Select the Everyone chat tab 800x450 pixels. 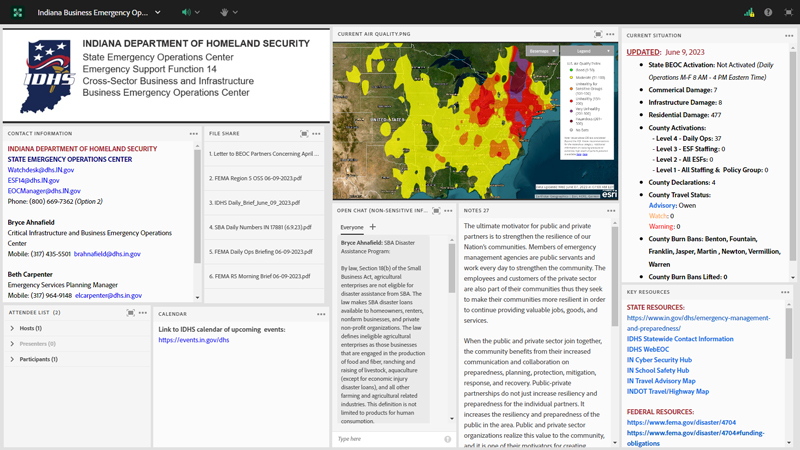tap(352, 227)
